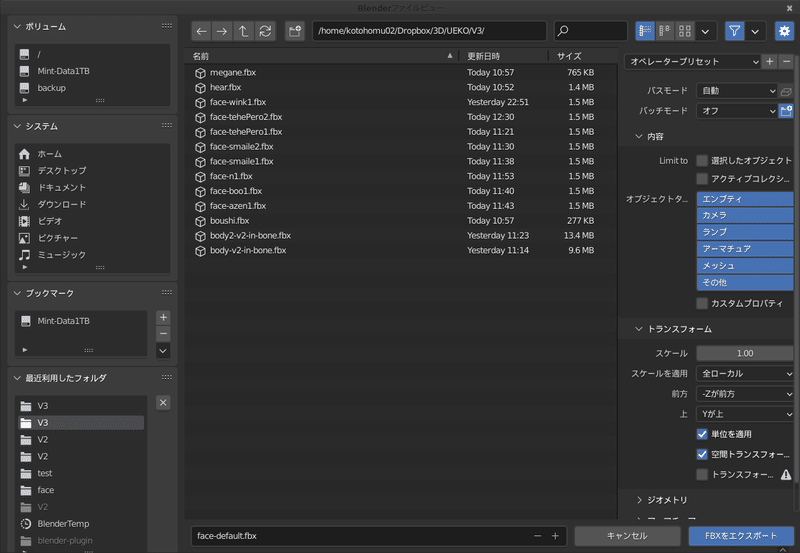Uncheck apply unit checkbox
The height and width of the screenshot is (553, 800).
click(702, 434)
